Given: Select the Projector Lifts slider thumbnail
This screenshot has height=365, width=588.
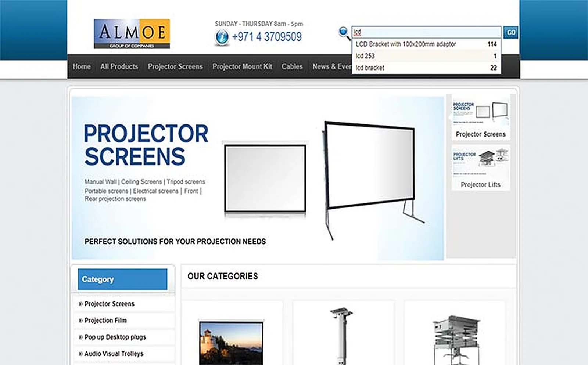Looking at the screenshot, I should (481, 168).
